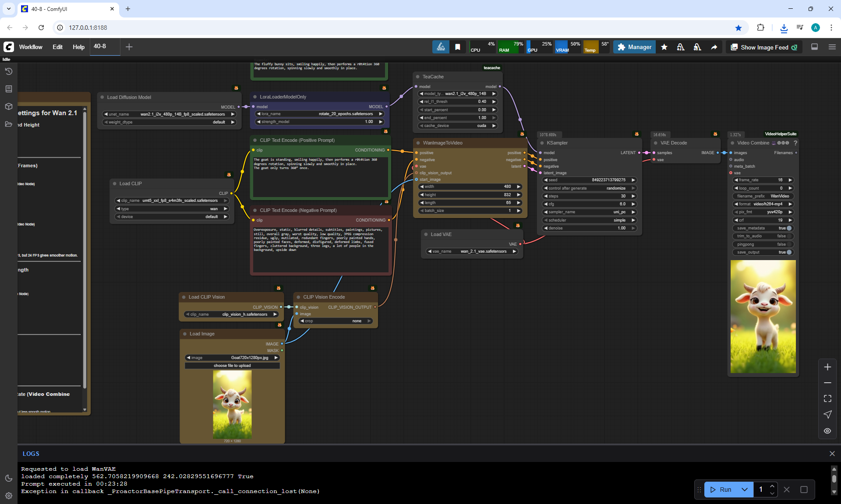Toggle dark theme moon icon

[x=8, y=478]
